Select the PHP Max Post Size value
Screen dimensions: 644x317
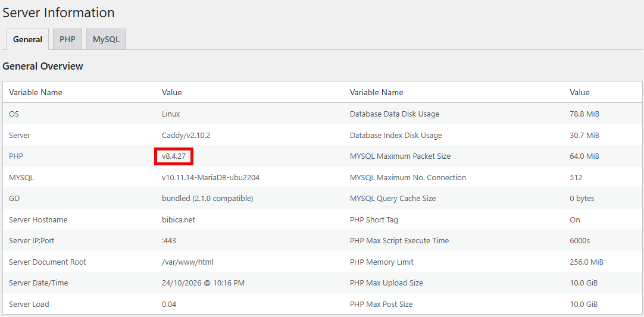point(584,305)
